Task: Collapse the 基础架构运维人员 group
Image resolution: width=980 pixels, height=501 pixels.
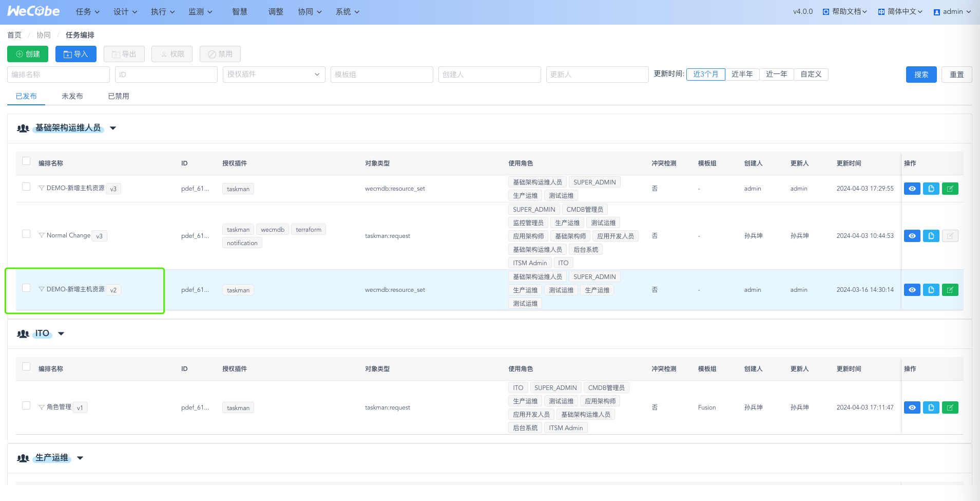Action: coord(113,128)
